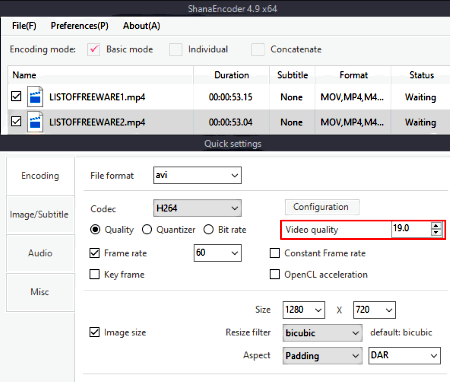Click Subtitle None cell of LISTOFFREEWARE1.mp4

click(x=291, y=97)
